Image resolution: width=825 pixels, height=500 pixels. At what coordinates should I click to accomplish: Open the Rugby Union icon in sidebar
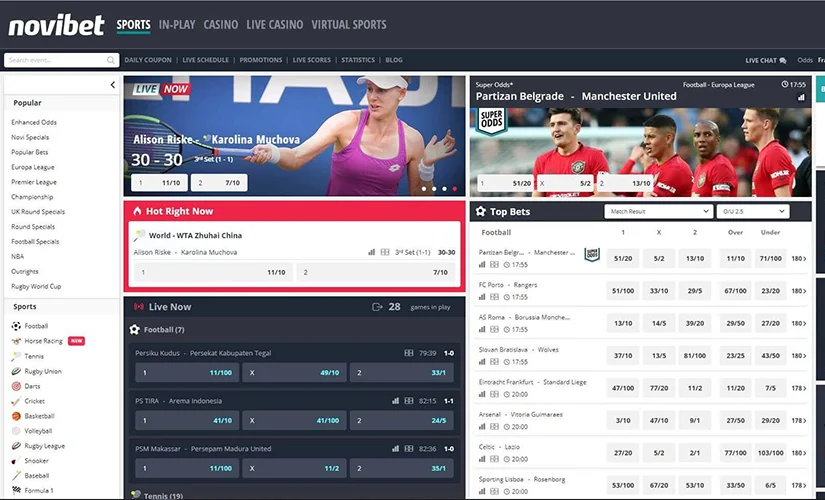(16, 371)
